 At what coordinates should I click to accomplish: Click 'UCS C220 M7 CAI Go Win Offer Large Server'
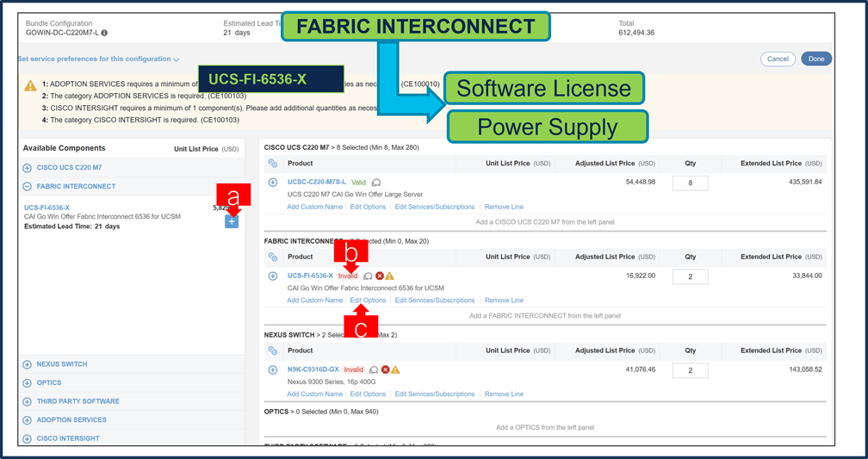click(356, 195)
